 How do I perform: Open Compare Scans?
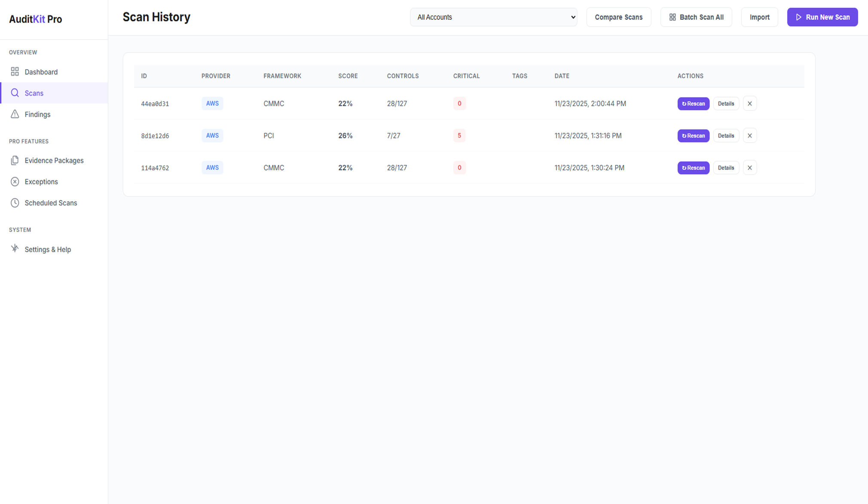click(618, 17)
